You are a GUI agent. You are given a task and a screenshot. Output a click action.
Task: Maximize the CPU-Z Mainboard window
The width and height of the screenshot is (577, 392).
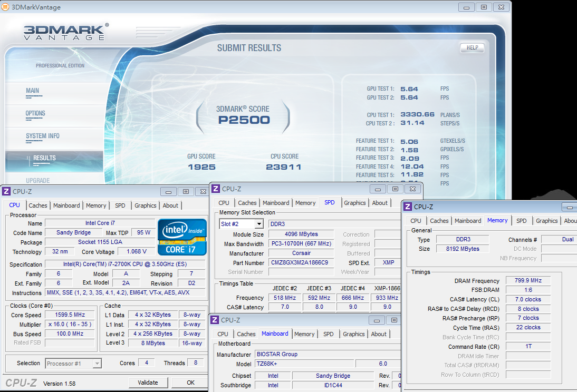click(394, 320)
